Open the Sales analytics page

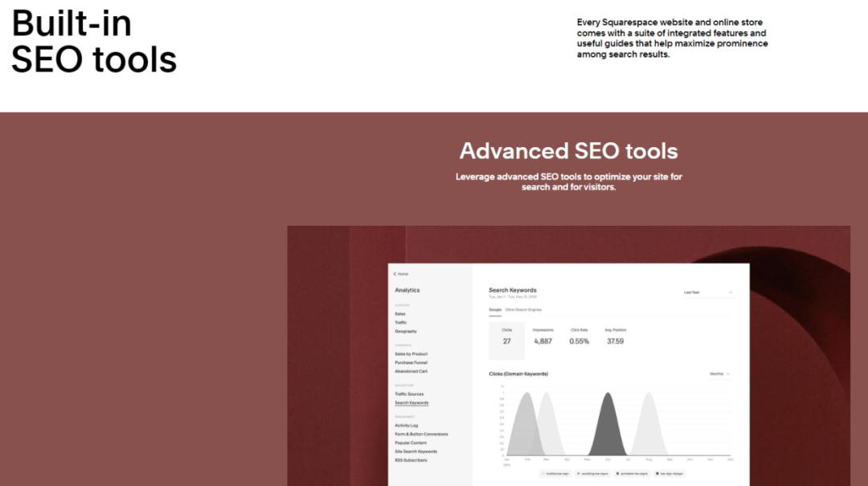(x=400, y=314)
